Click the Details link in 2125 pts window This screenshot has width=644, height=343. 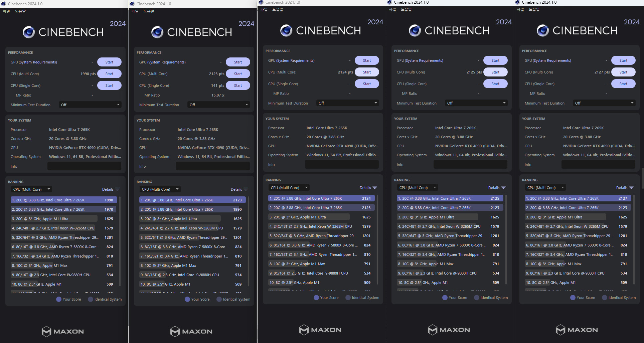point(494,188)
